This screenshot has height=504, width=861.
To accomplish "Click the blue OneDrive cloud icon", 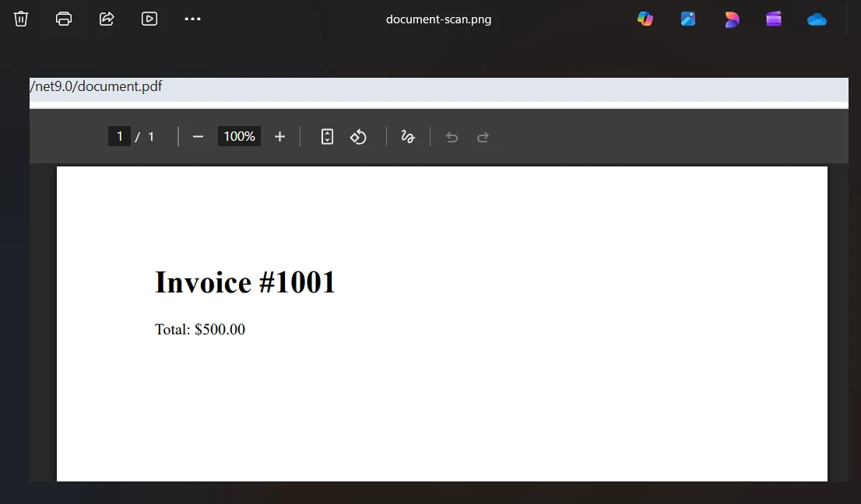I will pos(817,19).
